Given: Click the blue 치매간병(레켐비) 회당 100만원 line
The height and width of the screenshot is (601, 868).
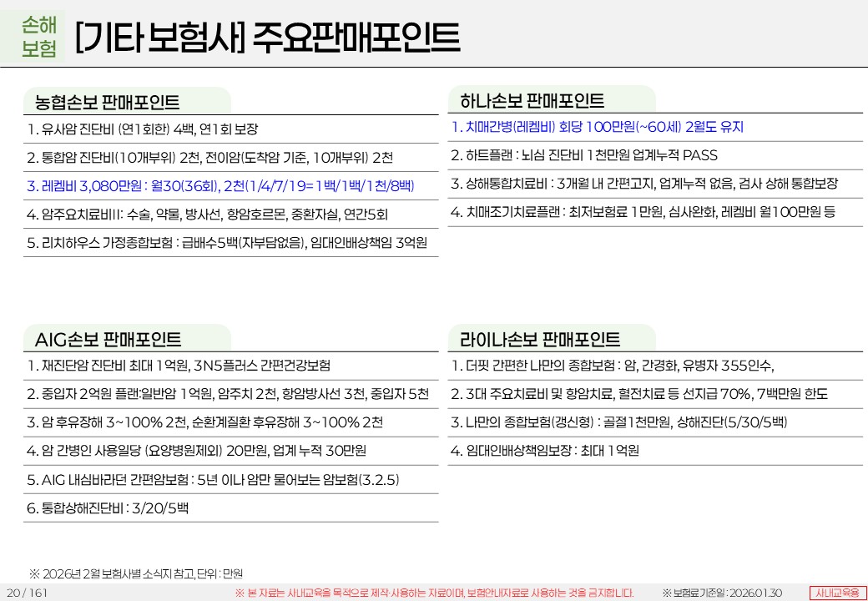Looking at the screenshot, I should (597, 127).
